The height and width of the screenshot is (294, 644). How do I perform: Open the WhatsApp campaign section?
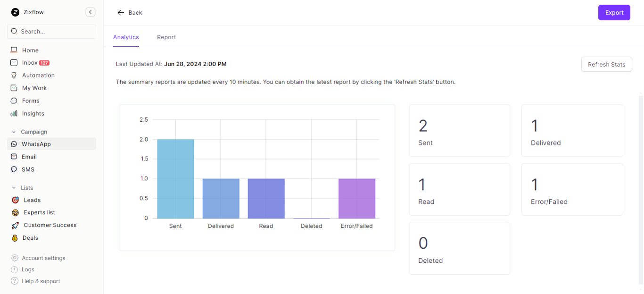point(37,144)
